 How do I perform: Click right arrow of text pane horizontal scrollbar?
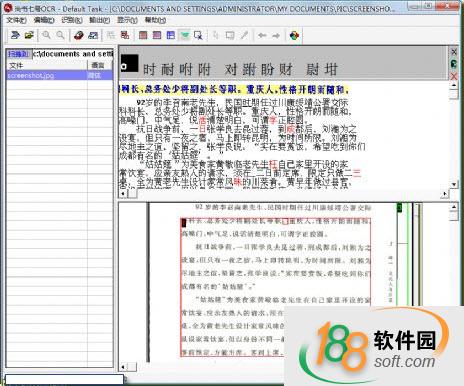[444, 193]
